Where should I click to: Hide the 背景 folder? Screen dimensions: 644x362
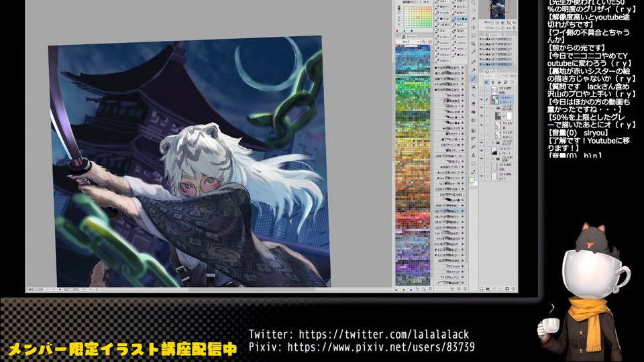[482, 158]
